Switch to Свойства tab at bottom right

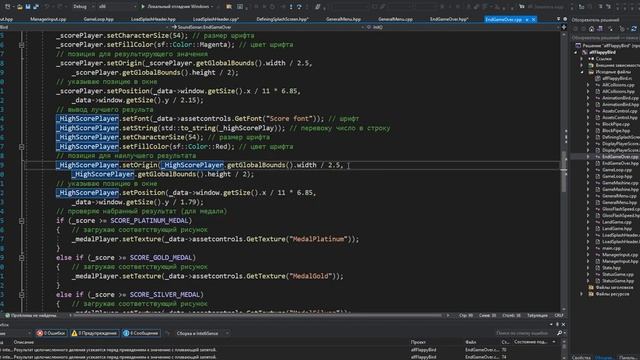click(581, 358)
